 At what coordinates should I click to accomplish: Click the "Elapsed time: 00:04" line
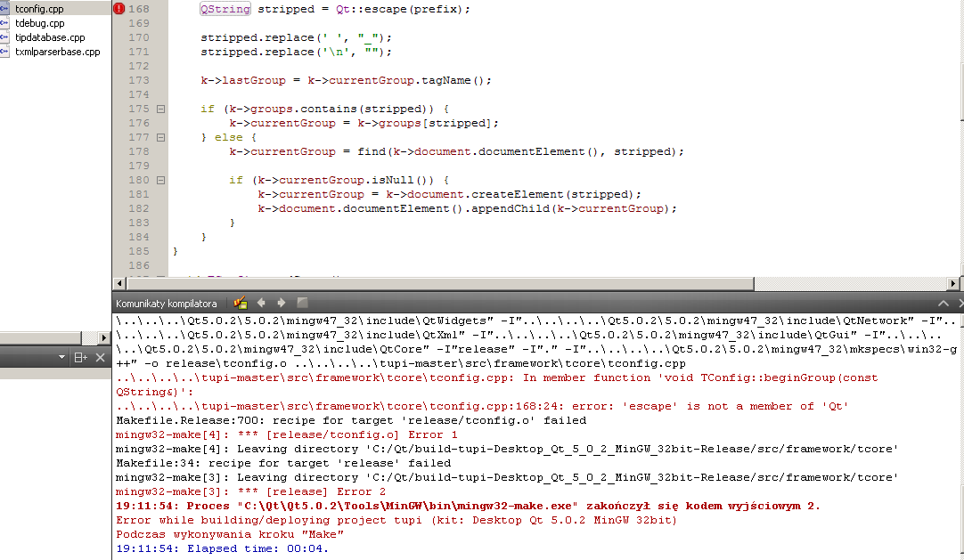click(x=222, y=548)
